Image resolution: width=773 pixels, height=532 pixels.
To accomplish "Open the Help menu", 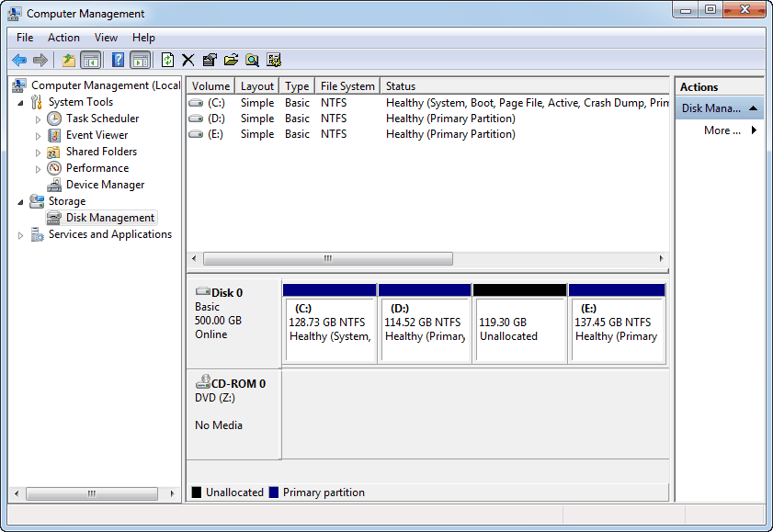I will coord(143,38).
